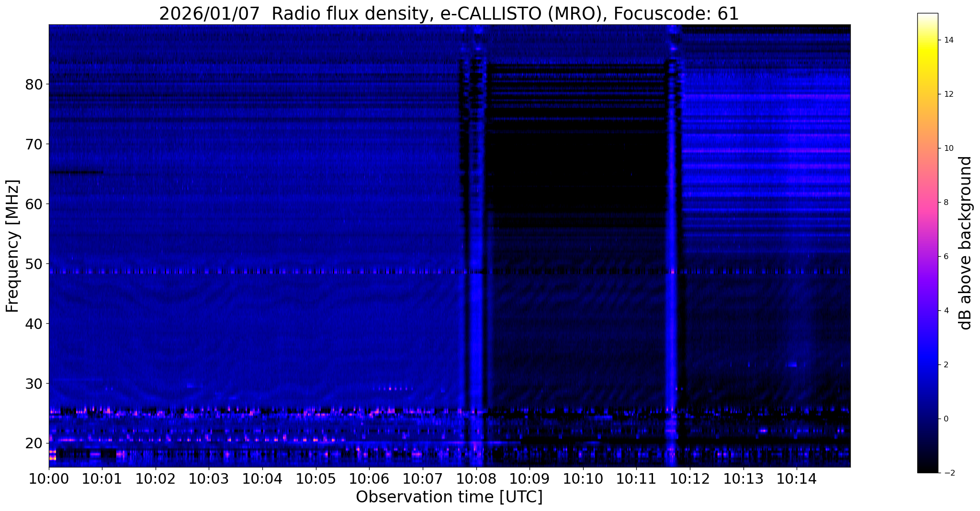This screenshot has height=511, width=980.
Task: Click the 10:03 time tick label
Action: point(209,478)
